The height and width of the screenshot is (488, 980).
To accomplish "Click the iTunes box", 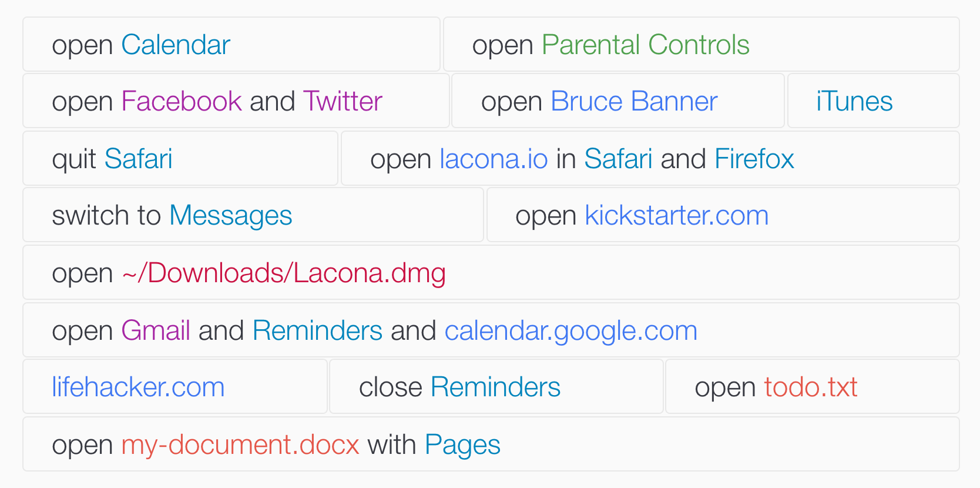I will [x=873, y=101].
